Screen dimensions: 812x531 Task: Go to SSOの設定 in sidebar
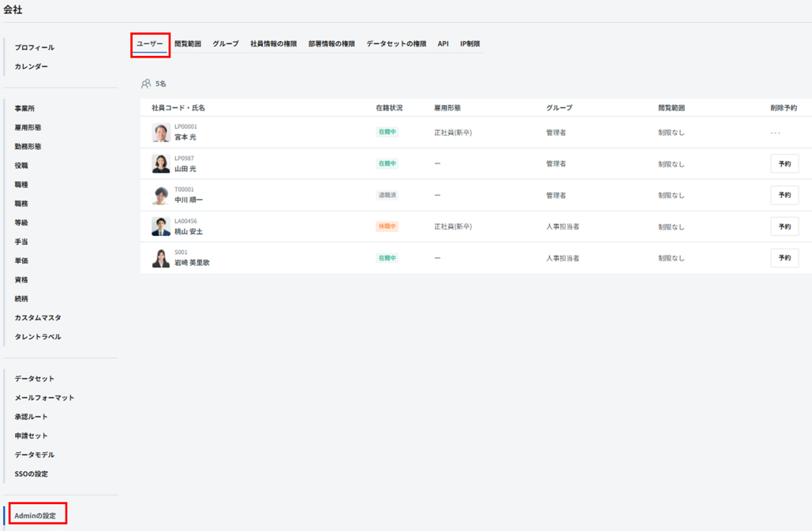32,474
